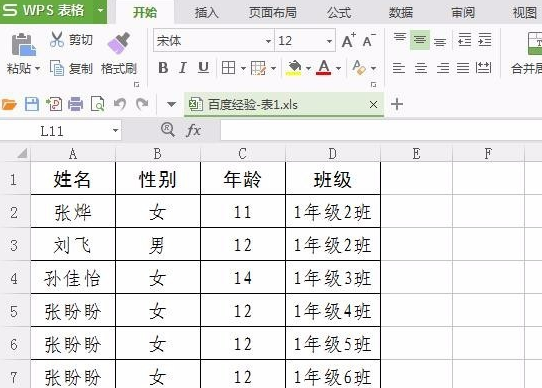The height and width of the screenshot is (388, 542).
Task: Undo the last action
Action: pos(120,104)
